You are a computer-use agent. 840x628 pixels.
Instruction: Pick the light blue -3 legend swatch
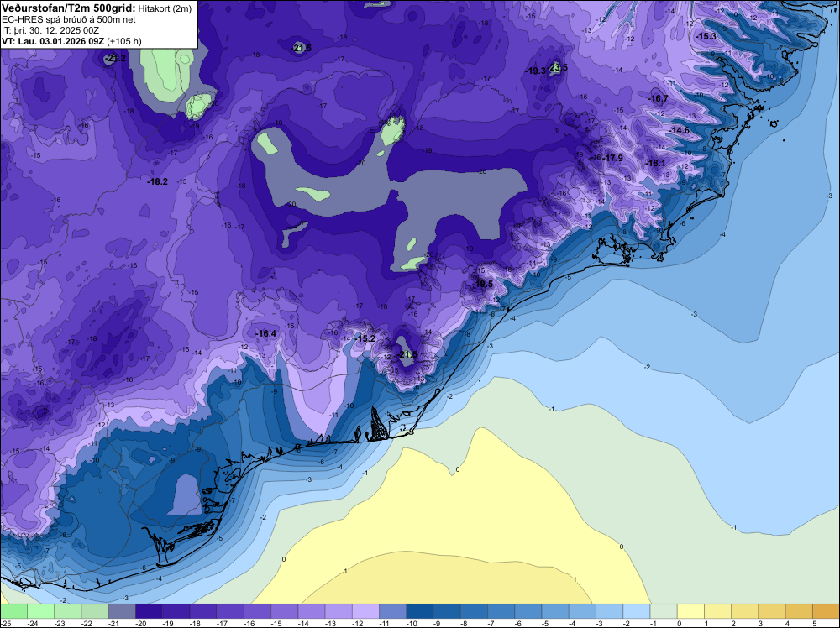(x=610, y=611)
